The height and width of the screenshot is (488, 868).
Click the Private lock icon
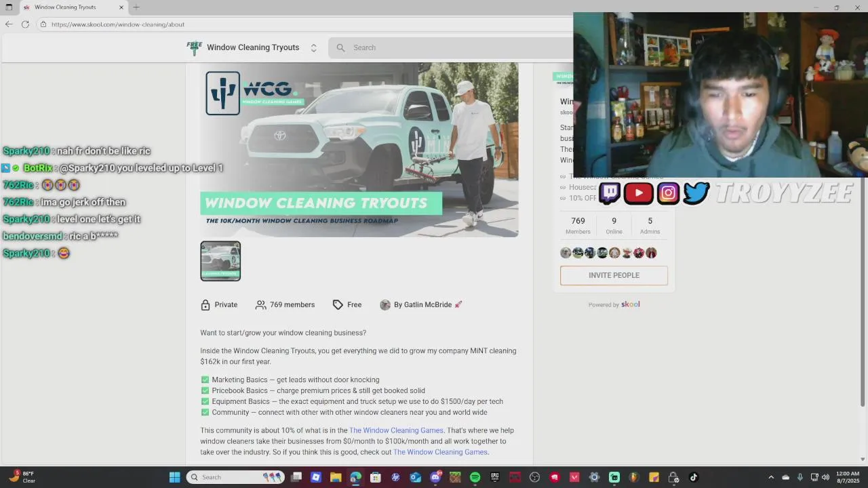pyautogui.click(x=205, y=305)
